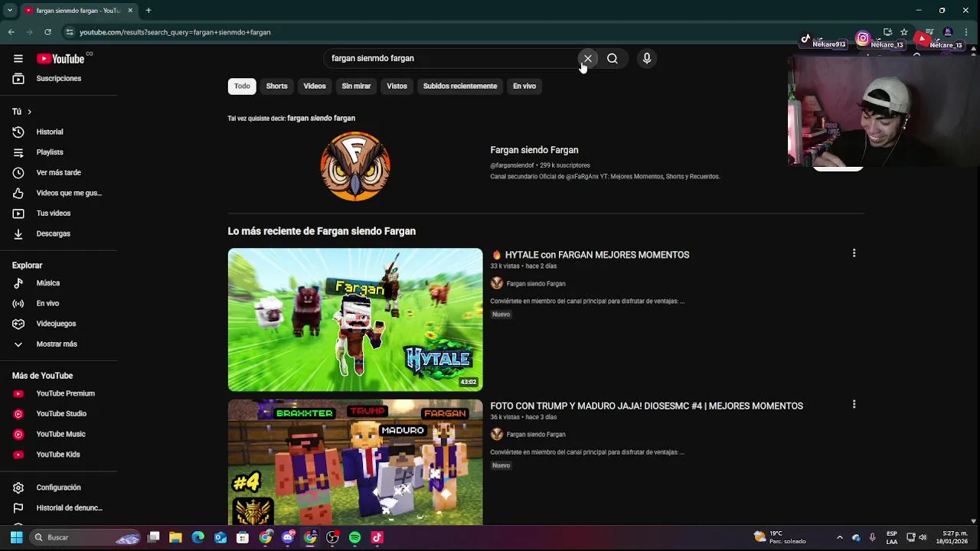Open Windows Start menu
This screenshot has height=551, width=980.
[16, 537]
